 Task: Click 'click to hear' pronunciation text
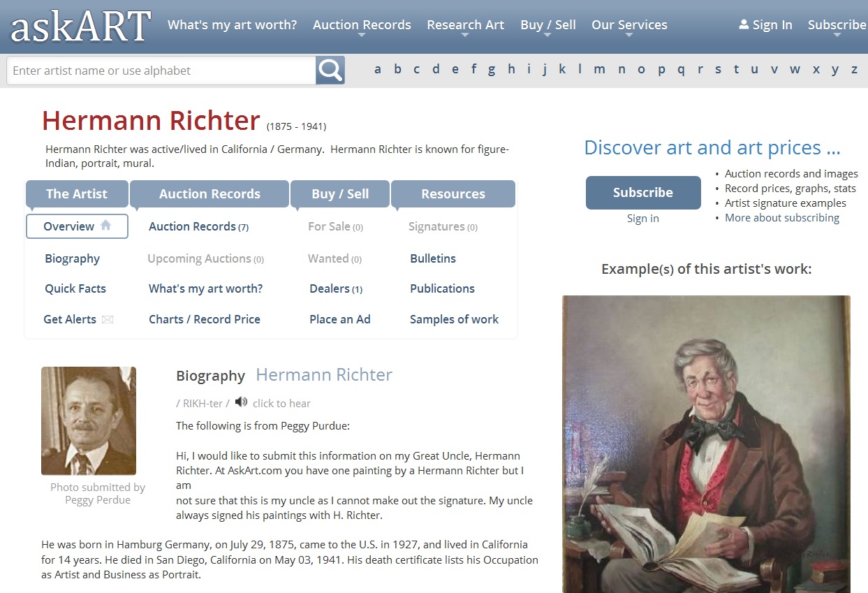pyautogui.click(x=281, y=403)
